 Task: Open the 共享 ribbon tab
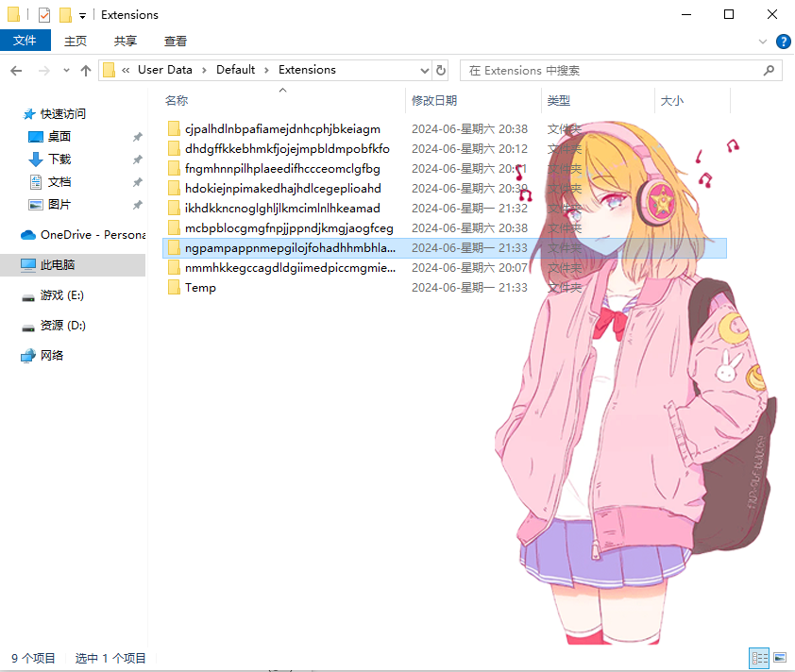point(126,41)
